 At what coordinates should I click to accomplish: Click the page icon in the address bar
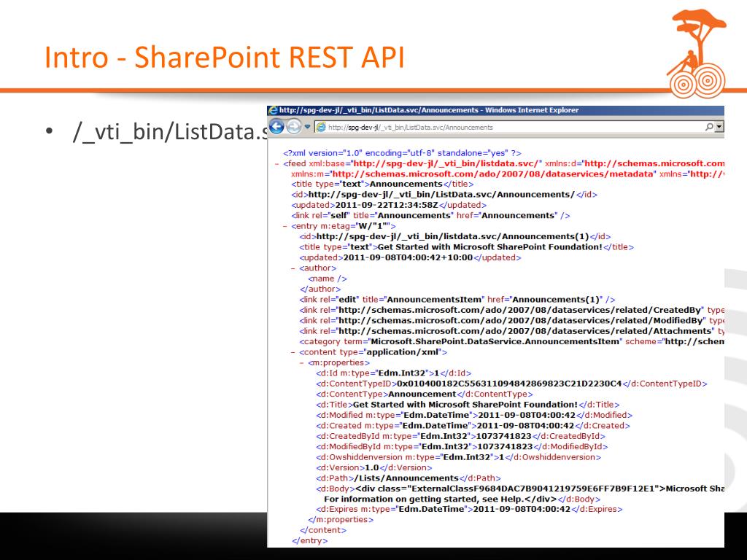point(322,127)
